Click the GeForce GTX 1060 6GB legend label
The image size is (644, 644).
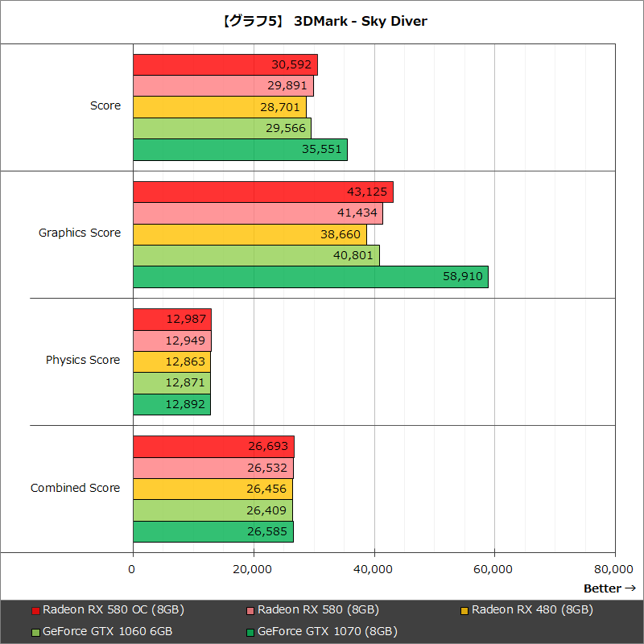[x=108, y=631]
